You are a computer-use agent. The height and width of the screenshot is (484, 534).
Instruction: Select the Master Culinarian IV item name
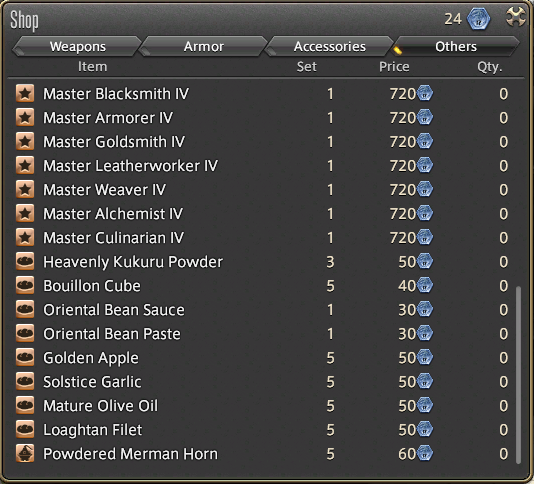point(113,238)
